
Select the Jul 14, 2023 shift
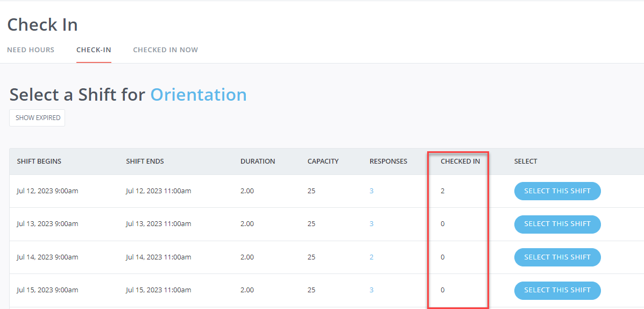pos(557,257)
